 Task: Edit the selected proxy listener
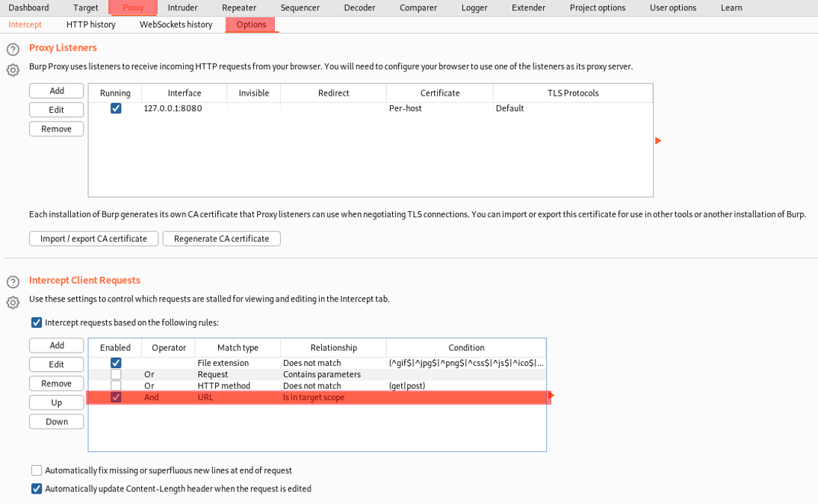click(x=56, y=110)
